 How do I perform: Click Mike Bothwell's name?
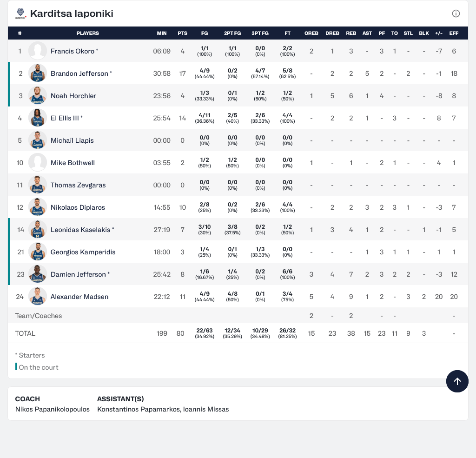[x=73, y=163]
